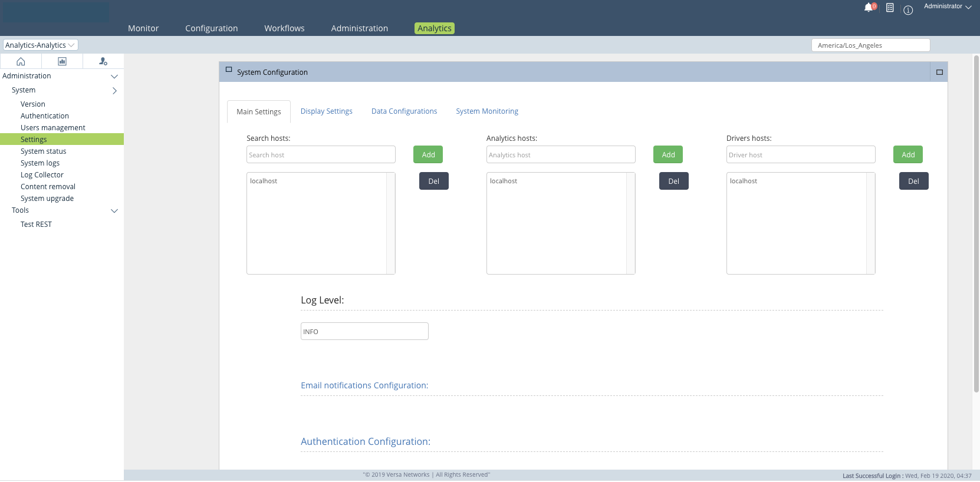Screen dimensions: 980x482
Task: Switch to Data Configurations tab
Action: tap(405, 111)
